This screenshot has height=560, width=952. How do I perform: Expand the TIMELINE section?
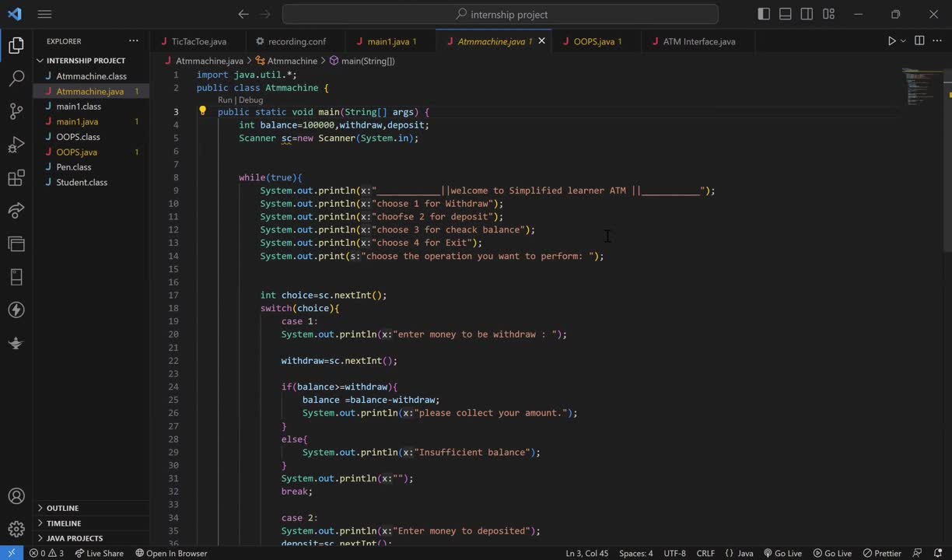click(x=63, y=523)
